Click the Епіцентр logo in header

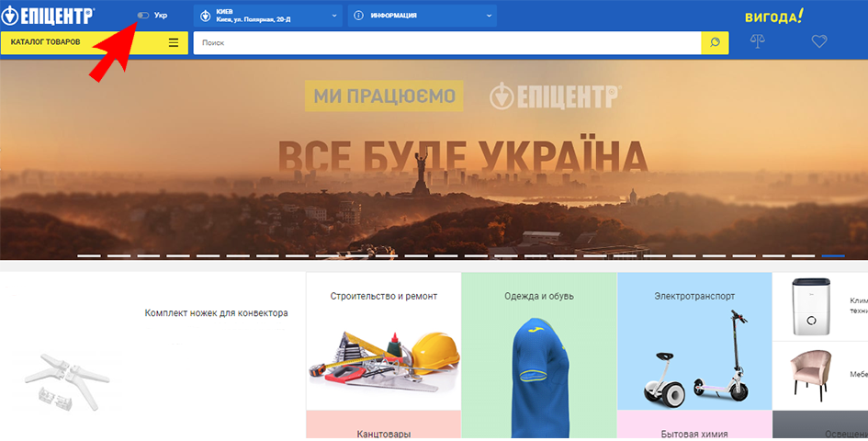pos(60,16)
